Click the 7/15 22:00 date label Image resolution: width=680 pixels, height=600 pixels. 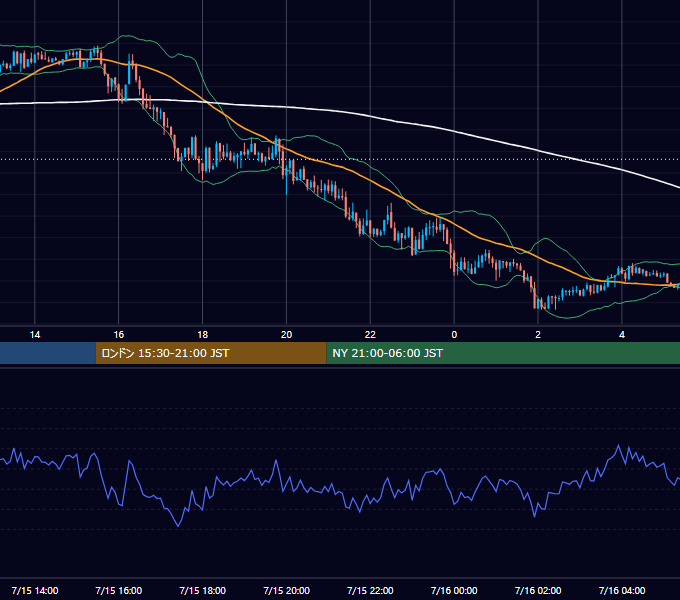370,590
